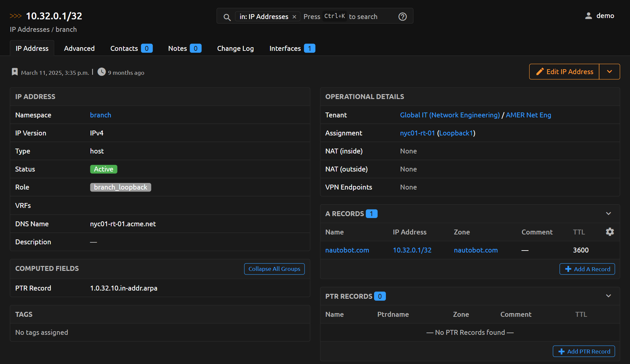Image resolution: width=630 pixels, height=364 pixels.
Task: Open the search help question icon
Action: pyautogui.click(x=402, y=17)
